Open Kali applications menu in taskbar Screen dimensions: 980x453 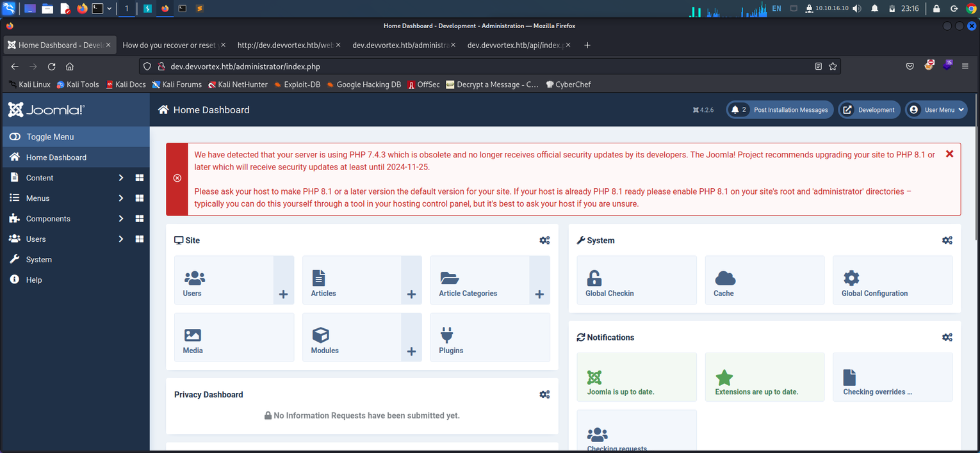pyautogui.click(x=8, y=8)
